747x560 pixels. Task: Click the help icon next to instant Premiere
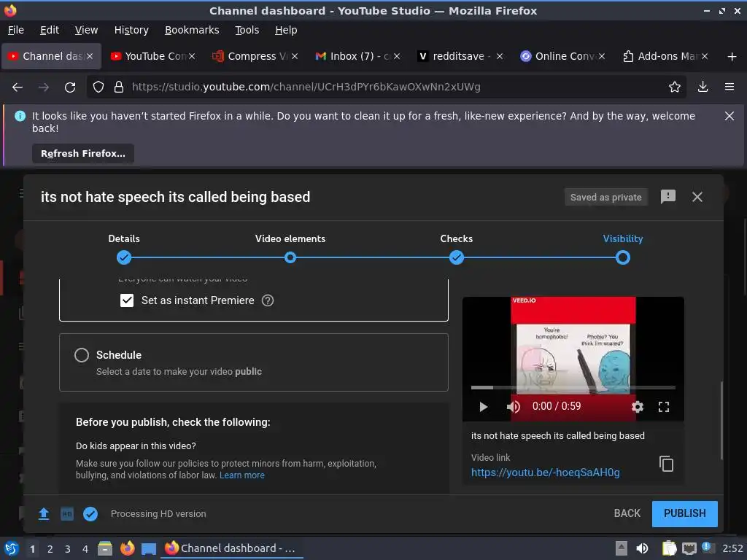(x=268, y=300)
